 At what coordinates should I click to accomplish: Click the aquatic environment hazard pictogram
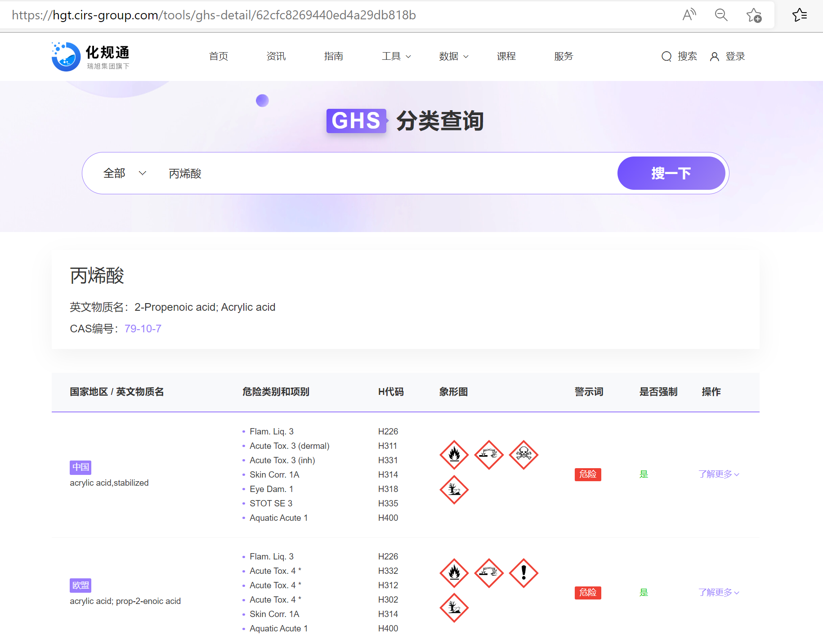pos(454,490)
